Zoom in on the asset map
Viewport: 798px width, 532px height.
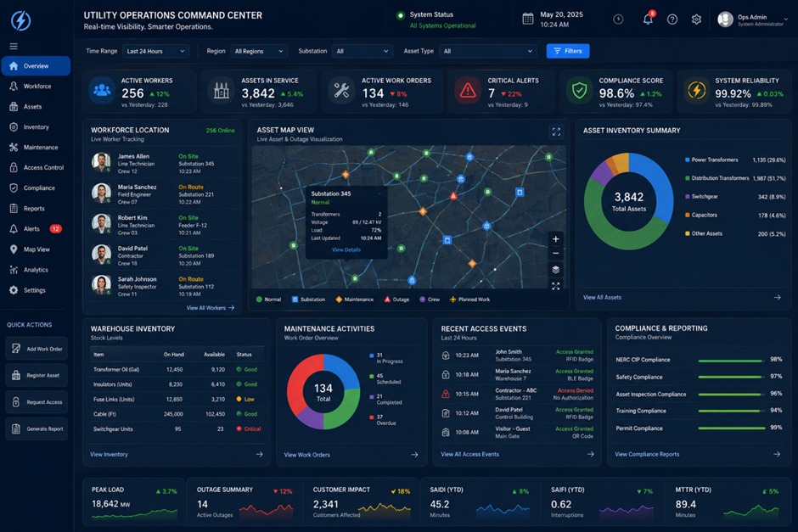tap(556, 239)
